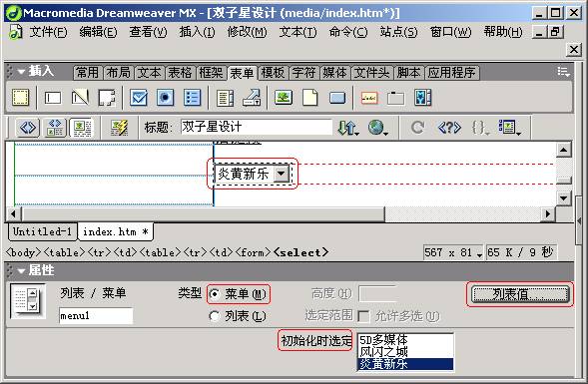Click the 列表值... button
Viewport: 588px width, 384px height.
520,294
